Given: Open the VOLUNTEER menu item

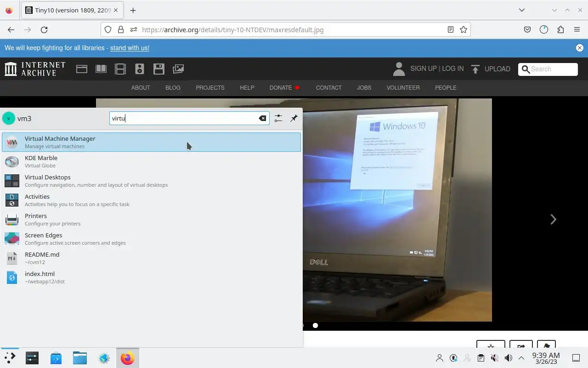Looking at the screenshot, I should click(403, 87).
